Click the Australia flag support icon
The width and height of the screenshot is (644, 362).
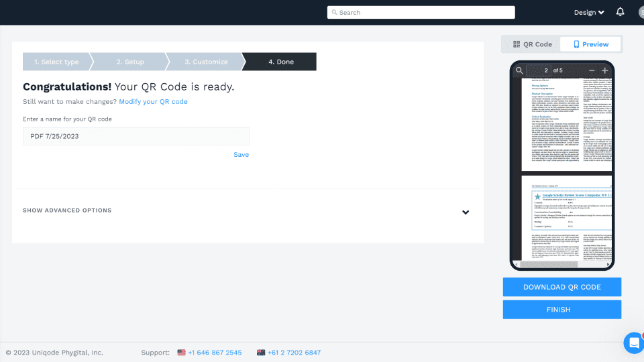[x=261, y=353]
